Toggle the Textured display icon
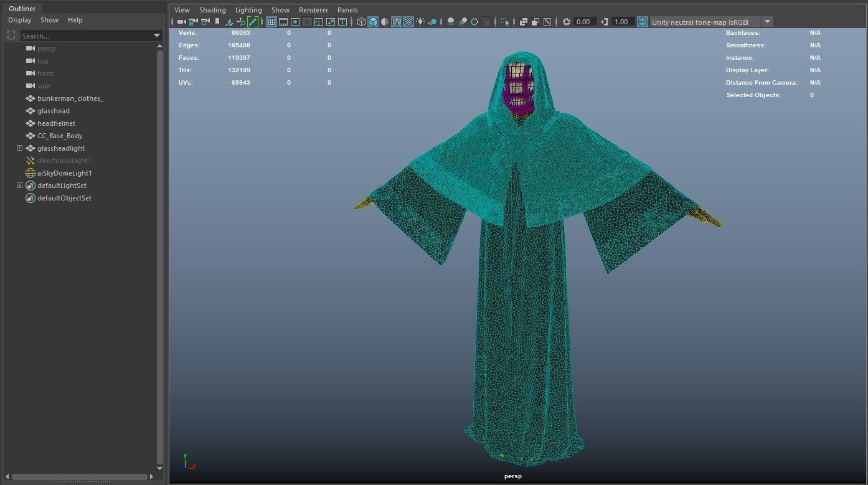This screenshot has width=868, height=485. click(408, 22)
